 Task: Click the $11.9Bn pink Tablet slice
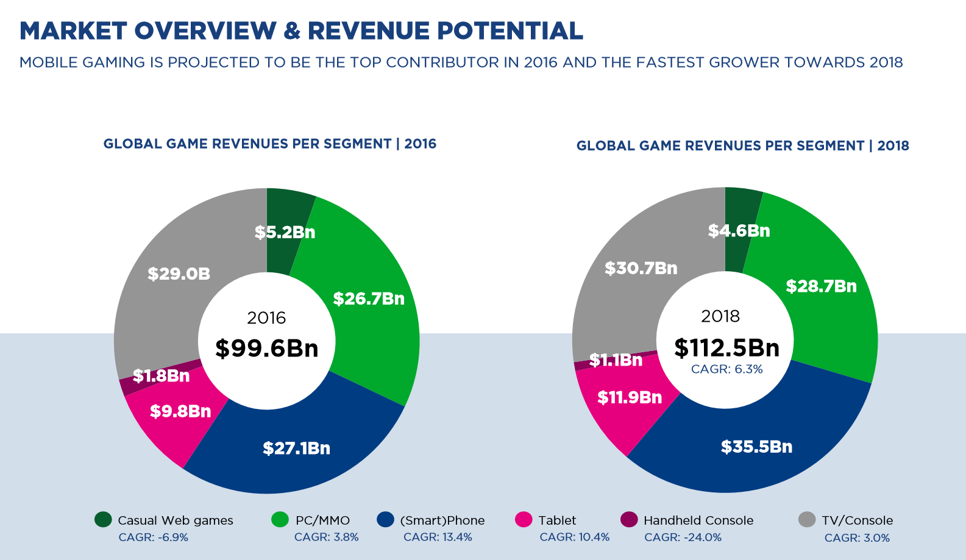pos(629,397)
